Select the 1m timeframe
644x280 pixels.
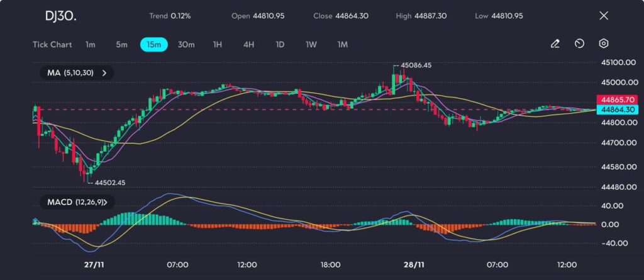tap(91, 45)
